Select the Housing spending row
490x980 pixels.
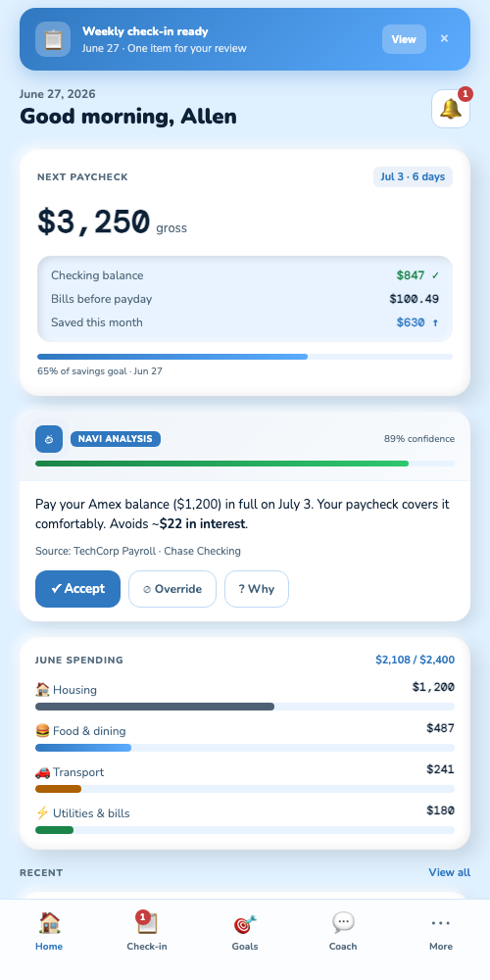tap(245, 696)
